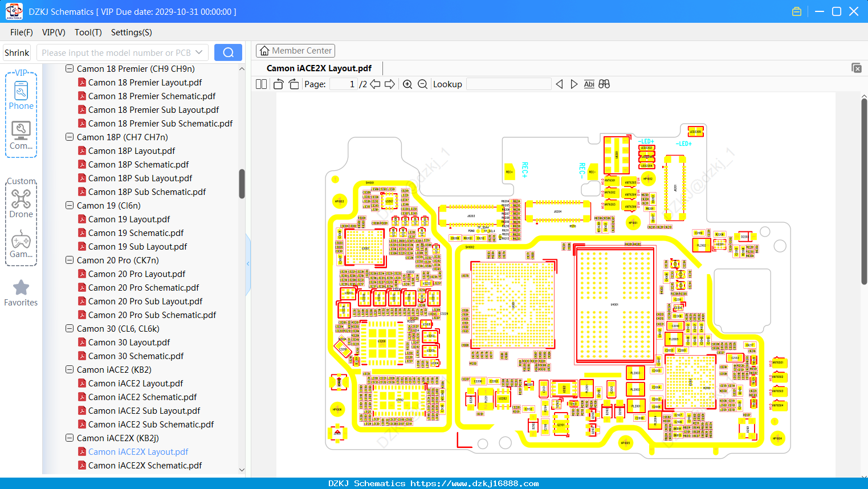Open the Tool(T) menu
This screenshot has height=489, width=868.
(88, 32)
